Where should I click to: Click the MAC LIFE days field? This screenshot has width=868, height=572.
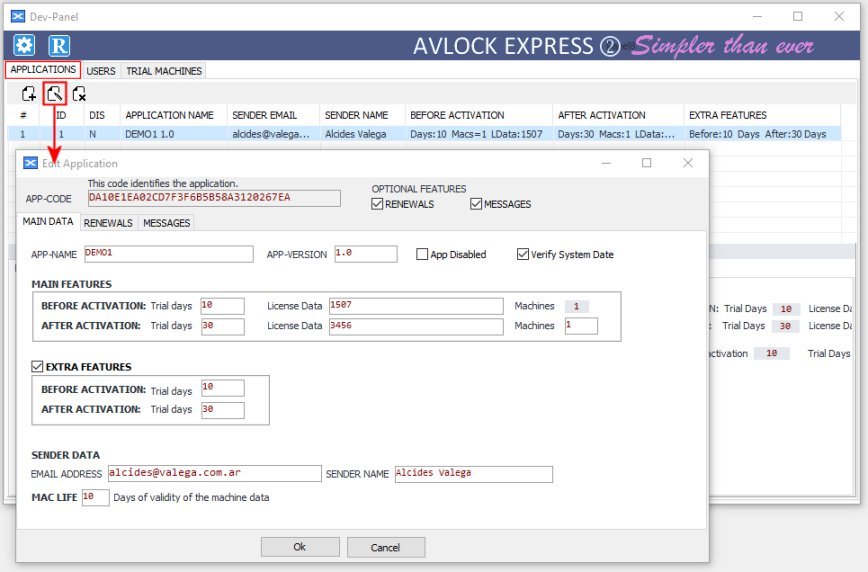(x=96, y=497)
